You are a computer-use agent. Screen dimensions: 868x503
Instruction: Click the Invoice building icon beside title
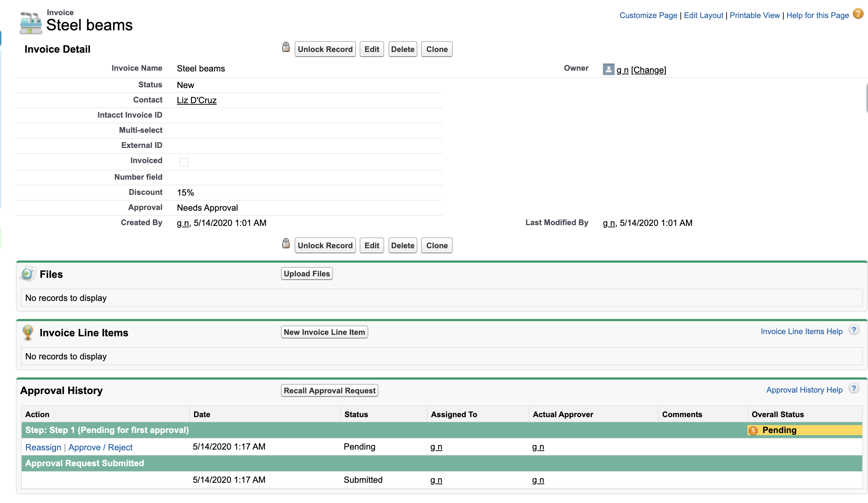click(x=31, y=23)
